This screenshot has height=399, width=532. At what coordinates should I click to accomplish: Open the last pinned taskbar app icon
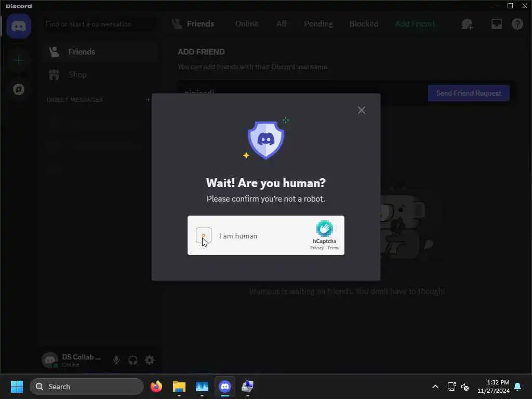coord(248,387)
